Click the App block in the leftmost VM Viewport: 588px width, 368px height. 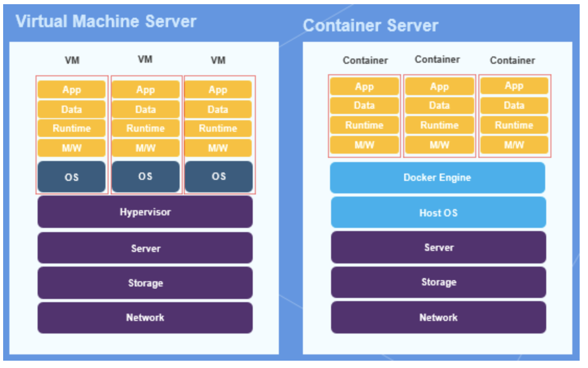coord(72,89)
